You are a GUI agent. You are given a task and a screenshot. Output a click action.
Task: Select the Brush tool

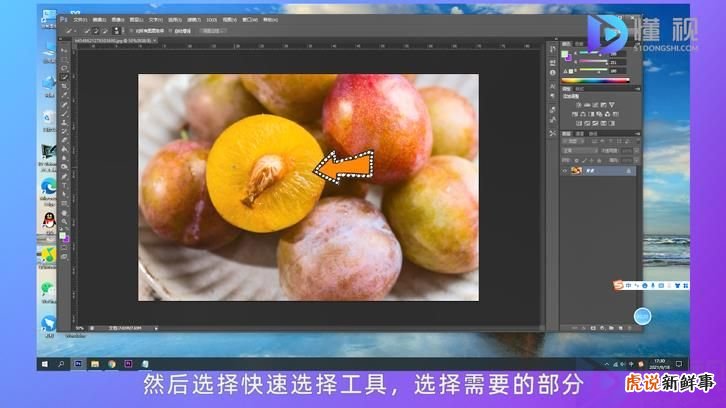pos(64,113)
